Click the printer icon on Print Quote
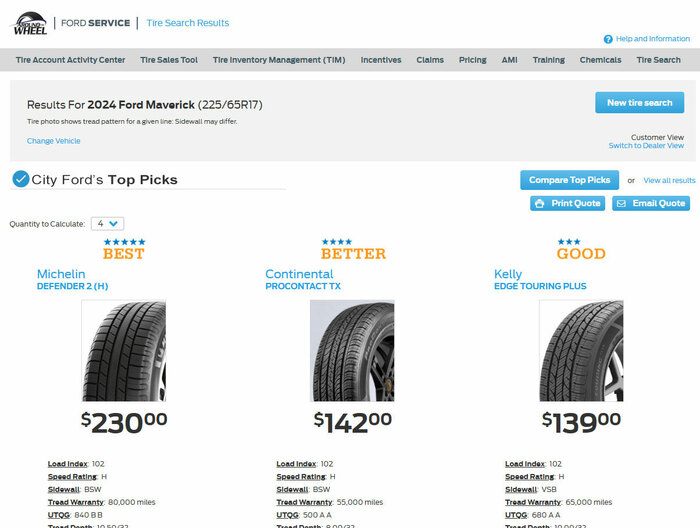 point(540,203)
